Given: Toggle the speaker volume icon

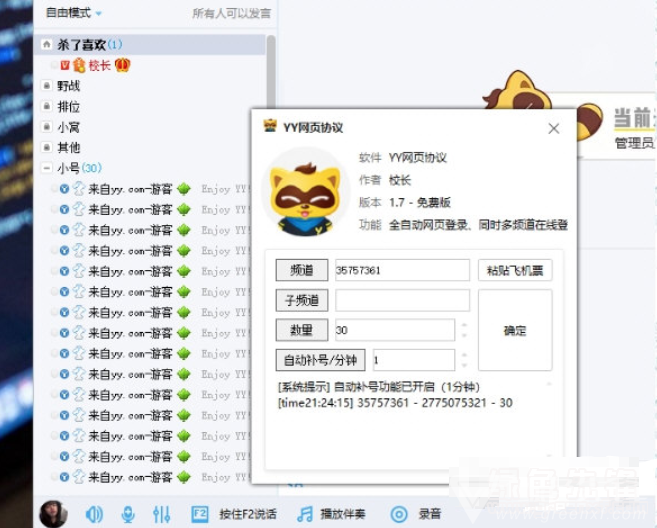Looking at the screenshot, I should tap(94, 514).
